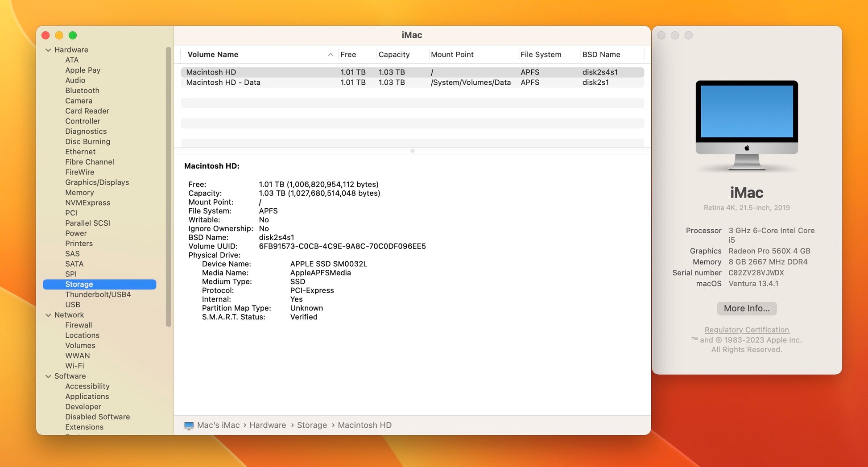Click Hardware in the bottom path bar

coord(267,426)
